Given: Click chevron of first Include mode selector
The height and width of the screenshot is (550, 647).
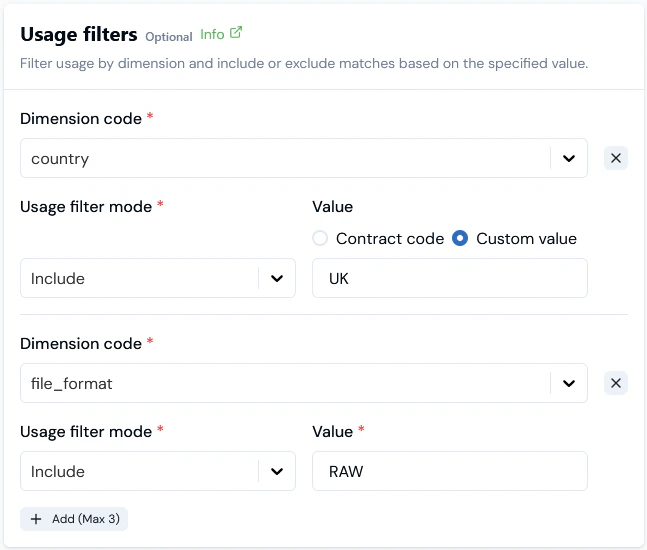Looking at the screenshot, I should [277, 278].
